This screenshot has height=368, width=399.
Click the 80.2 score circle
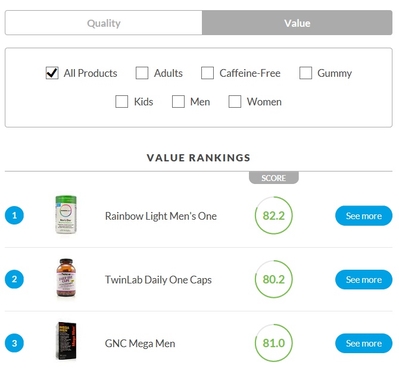tap(274, 279)
